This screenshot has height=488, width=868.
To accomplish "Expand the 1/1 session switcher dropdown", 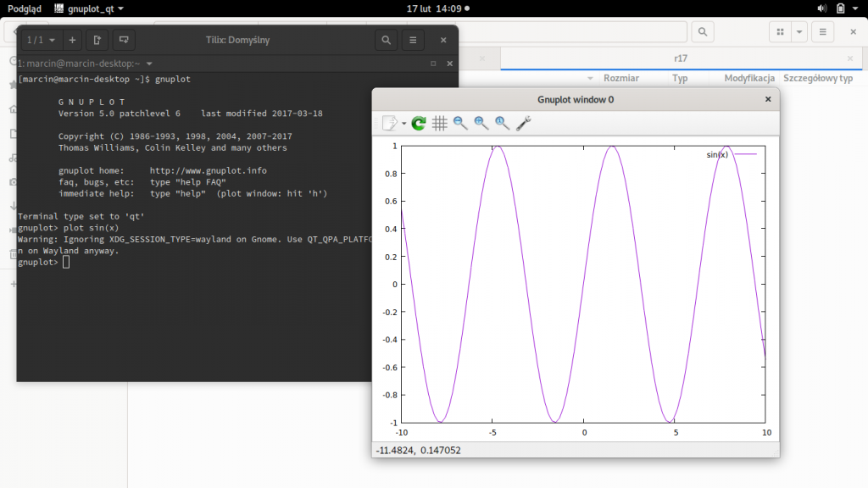I will click(40, 40).
